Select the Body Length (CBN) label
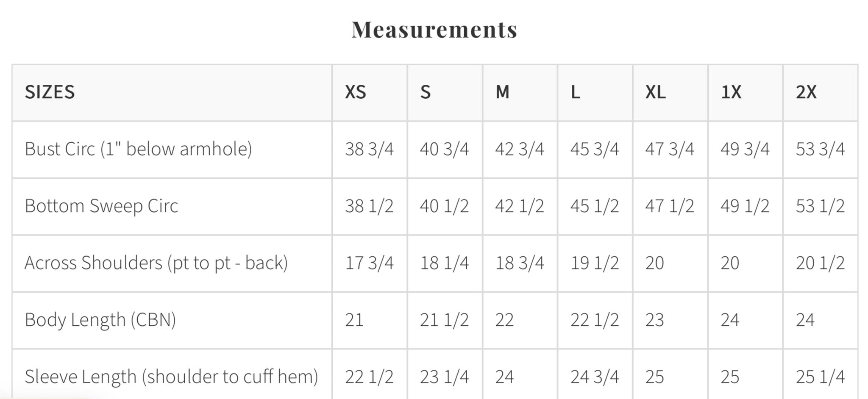This screenshot has width=868, height=399. pyautogui.click(x=100, y=320)
